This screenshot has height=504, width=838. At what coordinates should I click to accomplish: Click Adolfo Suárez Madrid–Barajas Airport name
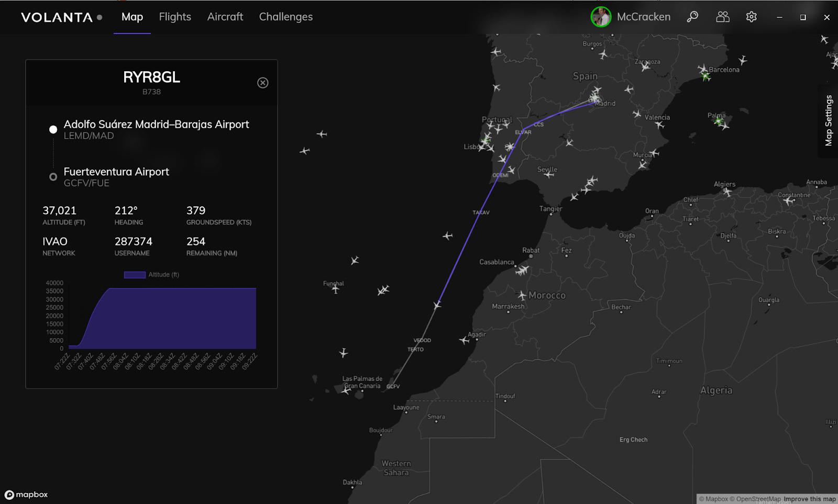pos(156,125)
